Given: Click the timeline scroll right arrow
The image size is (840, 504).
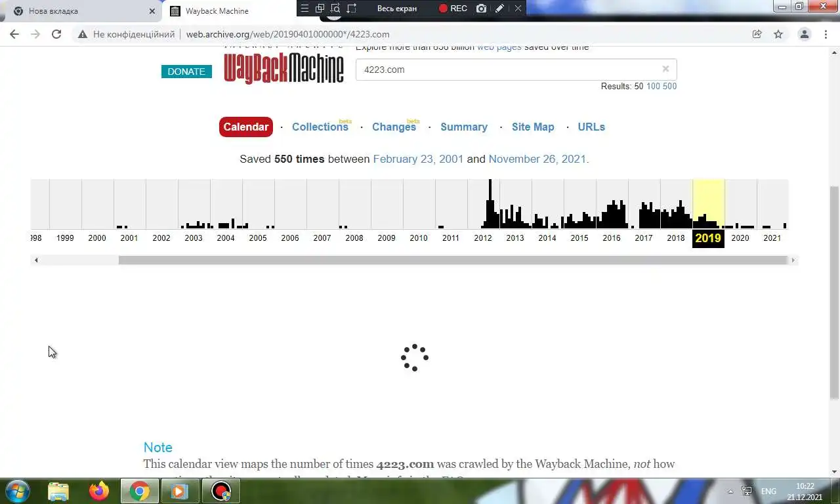Looking at the screenshot, I should click(x=793, y=260).
